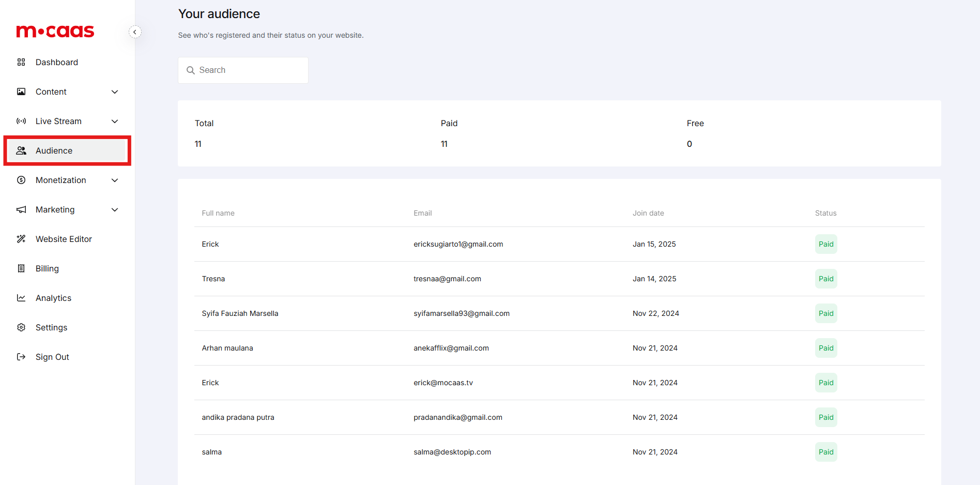This screenshot has height=485, width=980.
Task: Click the Billing receipt icon
Action: [x=21, y=268]
